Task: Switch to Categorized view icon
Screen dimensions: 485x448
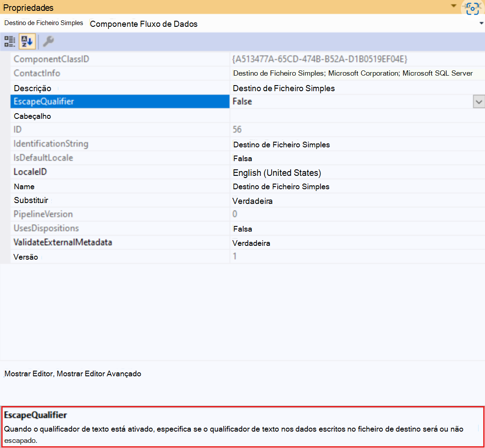Action: click(x=10, y=41)
